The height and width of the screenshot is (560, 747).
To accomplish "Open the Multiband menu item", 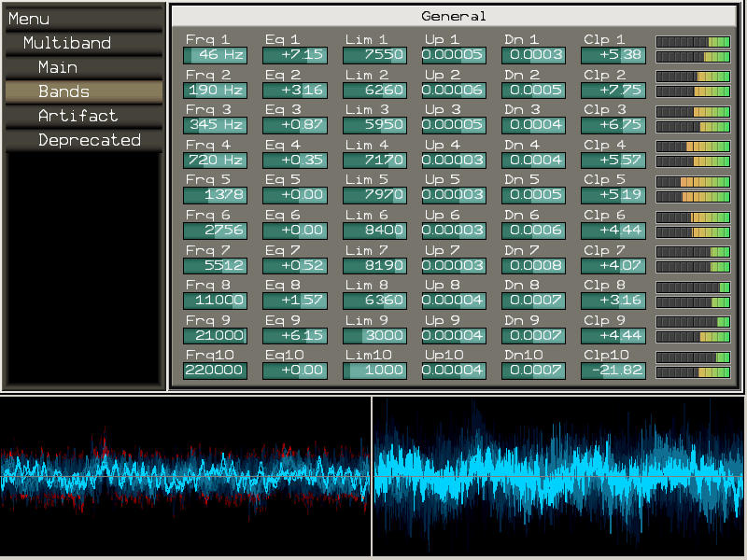I will (84, 43).
